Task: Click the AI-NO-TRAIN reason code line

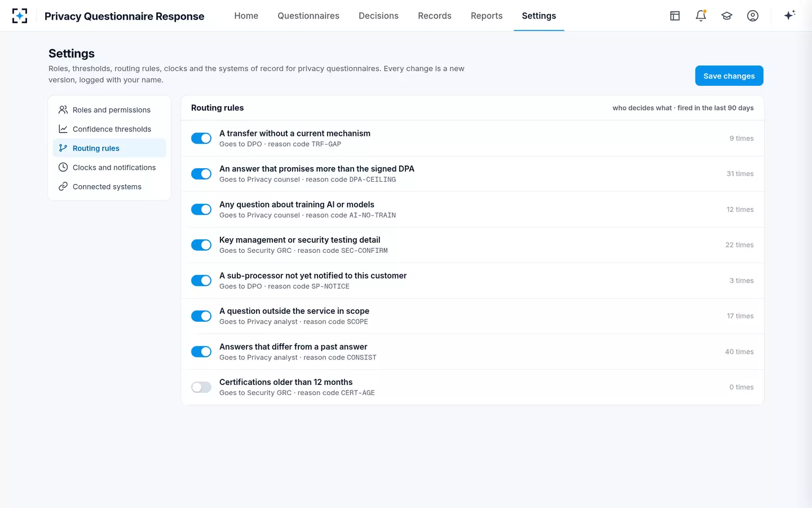Action: point(307,215)
